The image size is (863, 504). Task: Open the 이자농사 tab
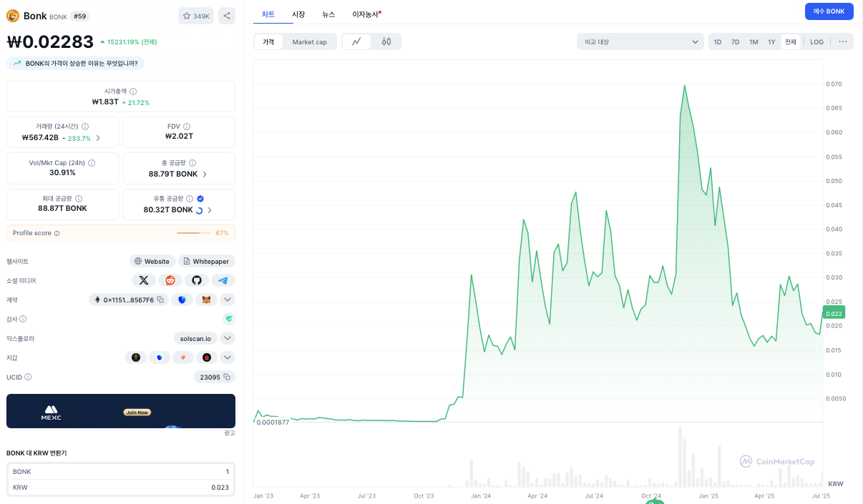[x=366, y=14]
